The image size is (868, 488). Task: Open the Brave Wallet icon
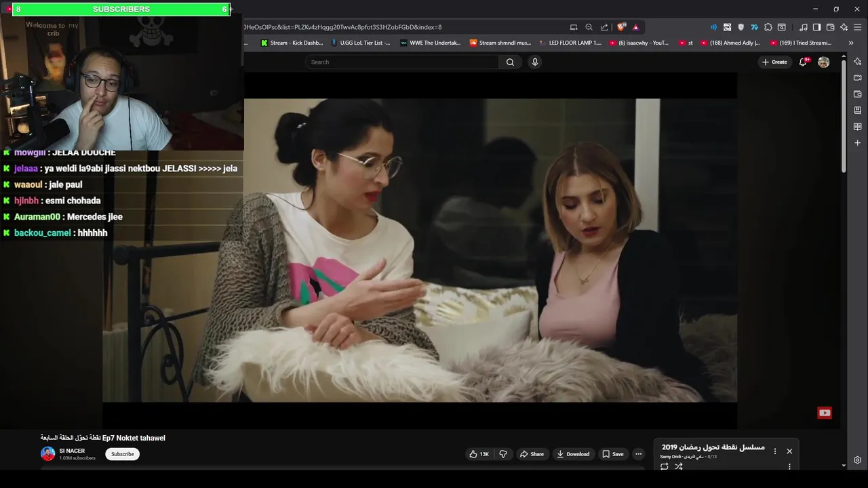pos(830,27)
